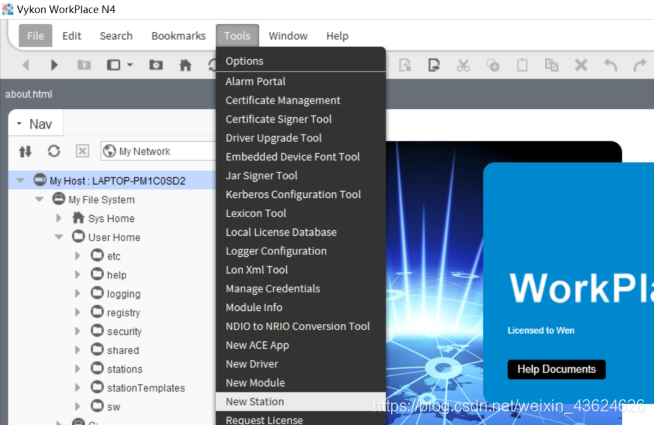This screenshot has height=425, width=655.
Task: Open the Window menu
Action: pyautogui.click(x=288, y=36)
